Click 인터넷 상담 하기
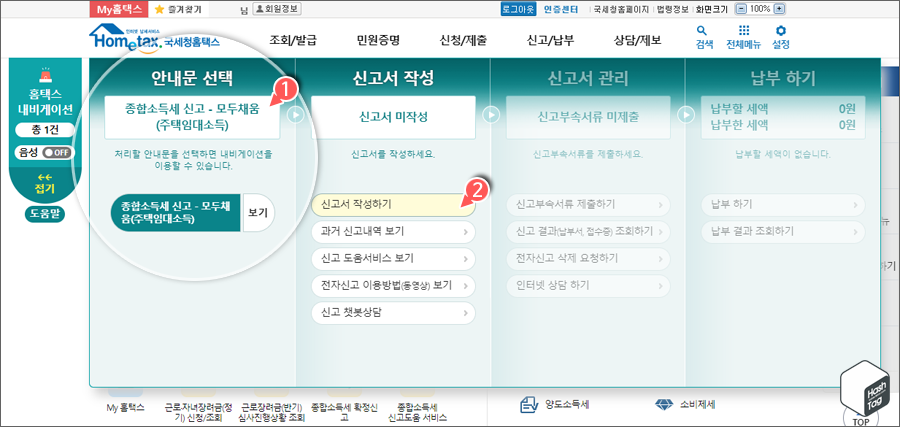The height and width of the screenshot is (427, 900). click(x=588, y=285)
